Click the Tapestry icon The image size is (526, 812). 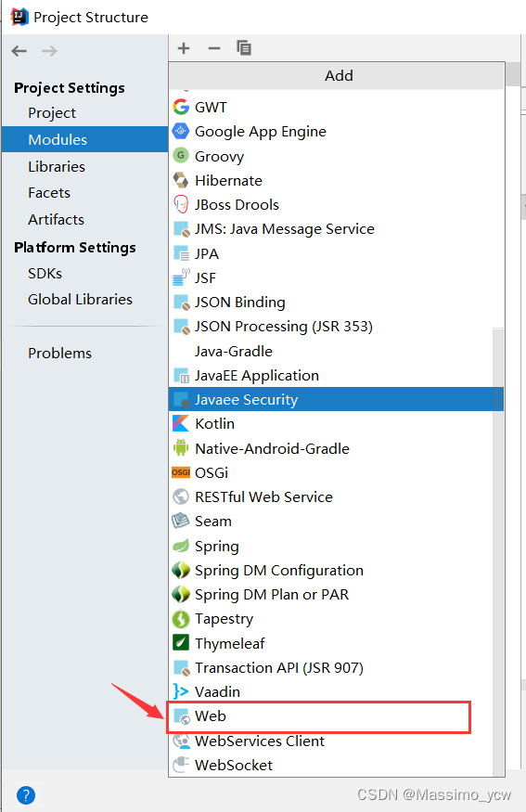181,619
